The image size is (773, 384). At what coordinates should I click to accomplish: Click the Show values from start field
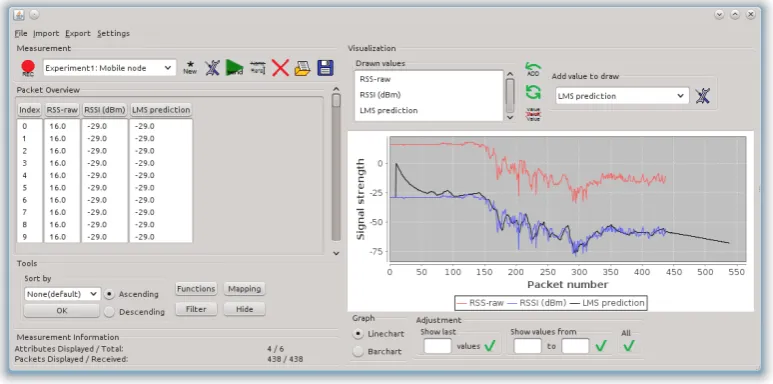click(x=527, y=346)
